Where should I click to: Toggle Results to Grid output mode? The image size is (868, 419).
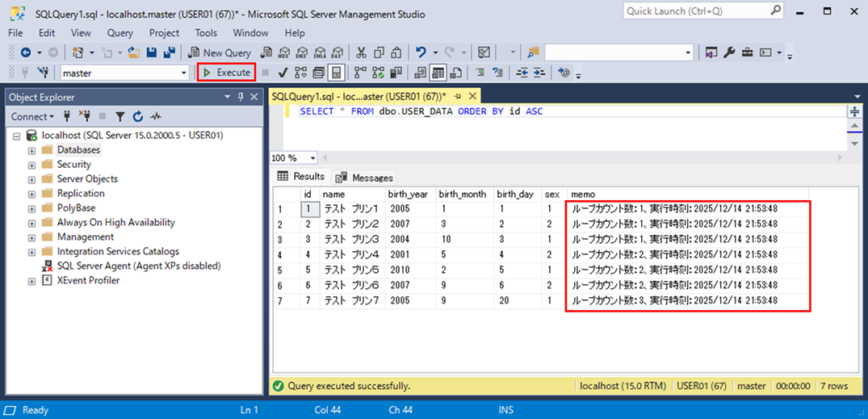pos(438,73)
